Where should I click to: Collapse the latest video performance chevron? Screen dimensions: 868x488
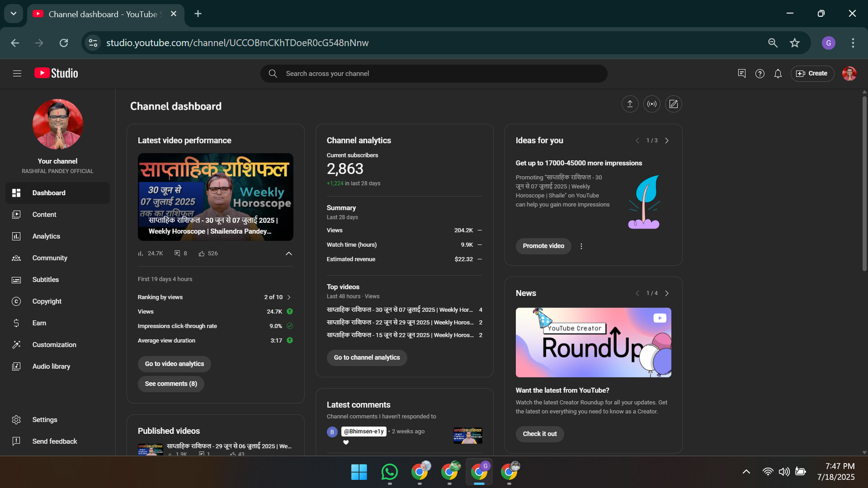coord(289,253)
